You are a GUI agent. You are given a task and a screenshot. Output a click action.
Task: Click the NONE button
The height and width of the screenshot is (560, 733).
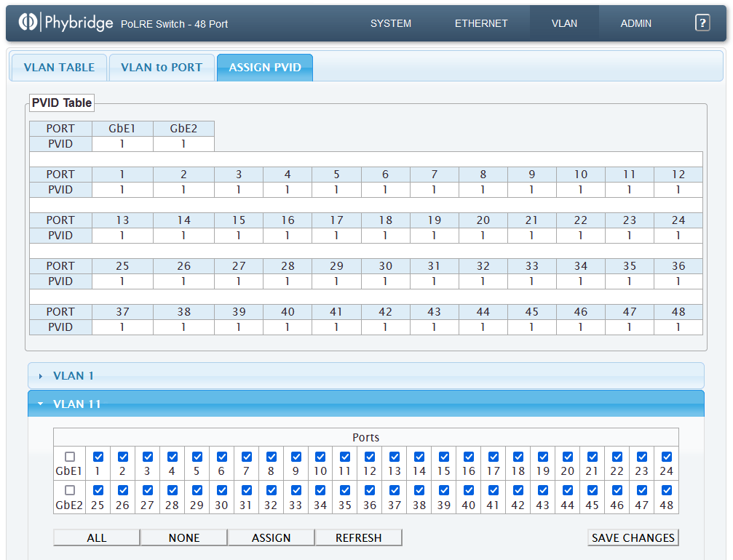pyautogui.click(x=184, y=537)
